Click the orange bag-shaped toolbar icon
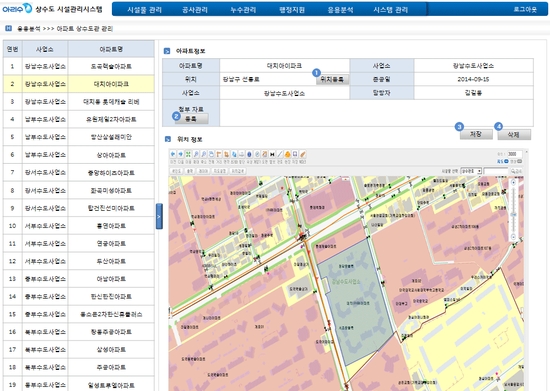550x391 pixels. tap(287, 154)
